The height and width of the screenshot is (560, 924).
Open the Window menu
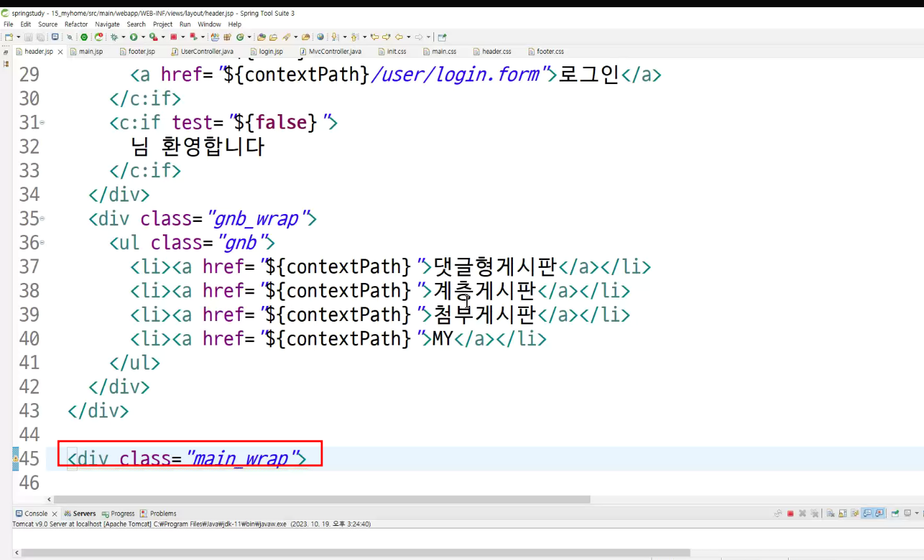pos(209,24)
